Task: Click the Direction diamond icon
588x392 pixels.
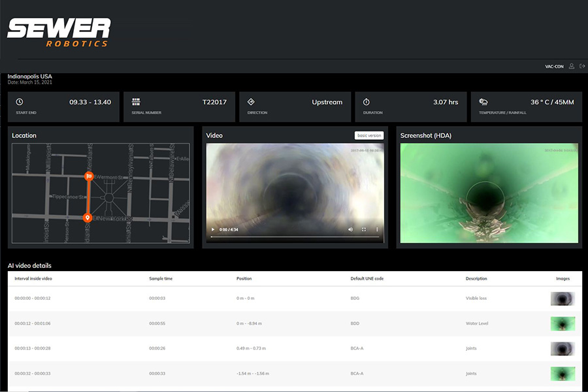Action: [x=251, y=102]
